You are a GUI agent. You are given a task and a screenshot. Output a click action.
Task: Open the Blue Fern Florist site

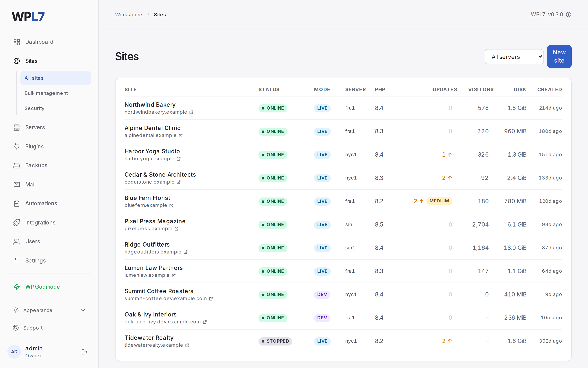tap(147, 198)
